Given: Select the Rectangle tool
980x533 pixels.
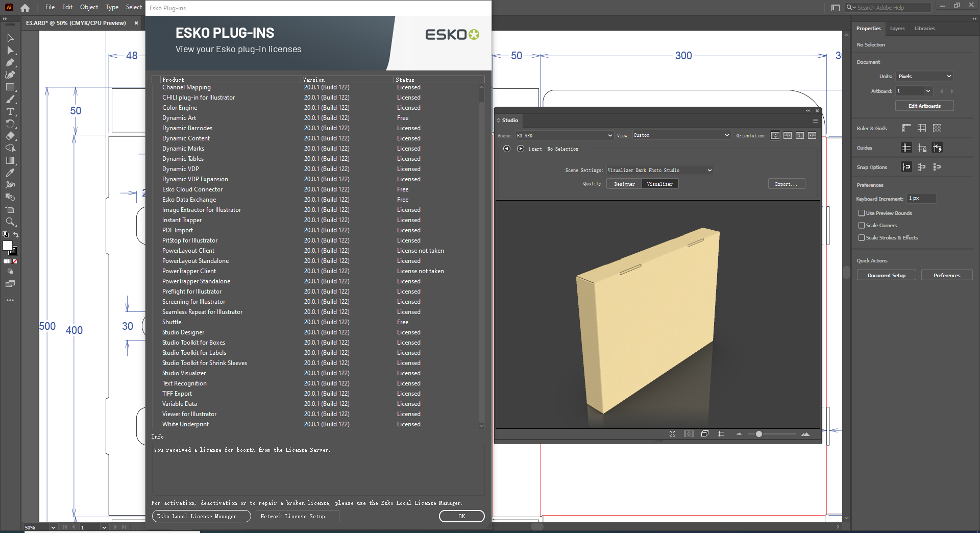Looking at the screenshot, I should coord(10,87).
